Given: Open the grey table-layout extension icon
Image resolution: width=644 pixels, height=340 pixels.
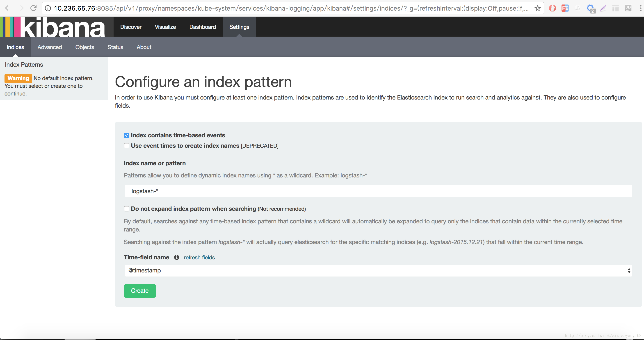Looking at the screenshot, I should (x=616, y=8).
